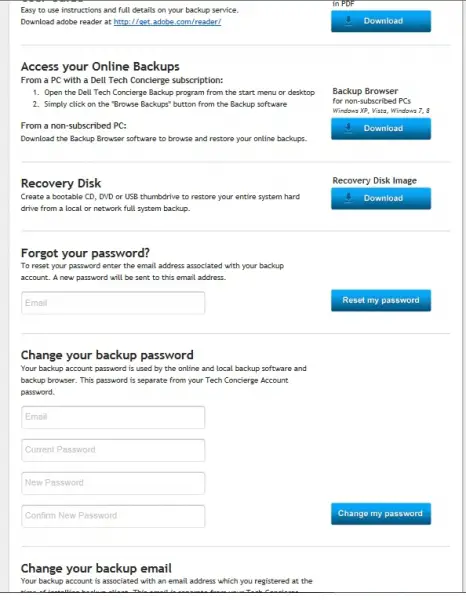466x600 pixels.
Task: Click the Change your backup password heading
Action: 107,355
